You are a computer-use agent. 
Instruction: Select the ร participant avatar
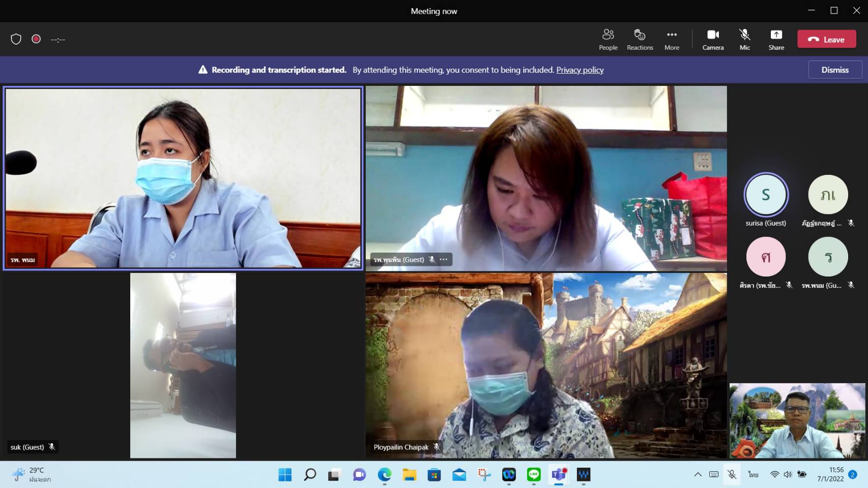click(x=828, y=257)
